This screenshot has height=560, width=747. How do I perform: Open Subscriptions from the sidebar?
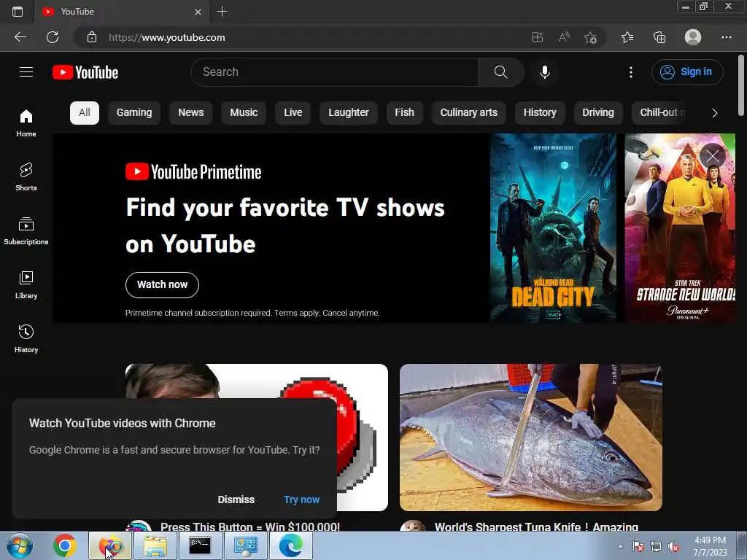26,231
